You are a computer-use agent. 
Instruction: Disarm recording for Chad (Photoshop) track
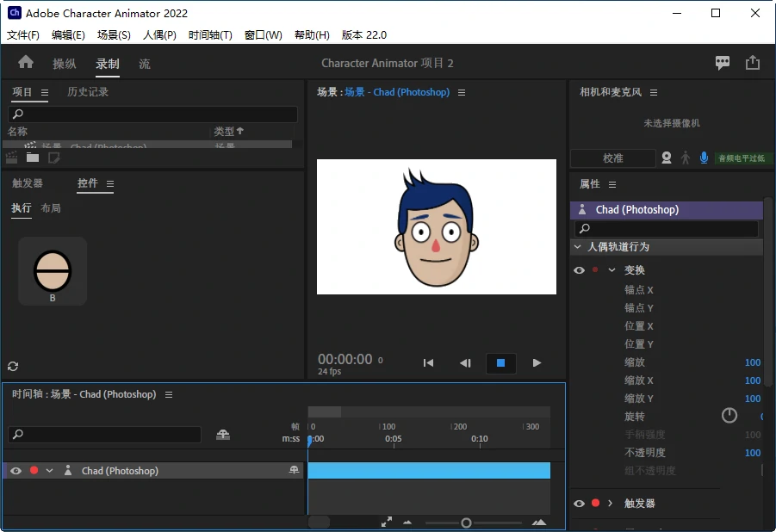[x=34, y=471]
